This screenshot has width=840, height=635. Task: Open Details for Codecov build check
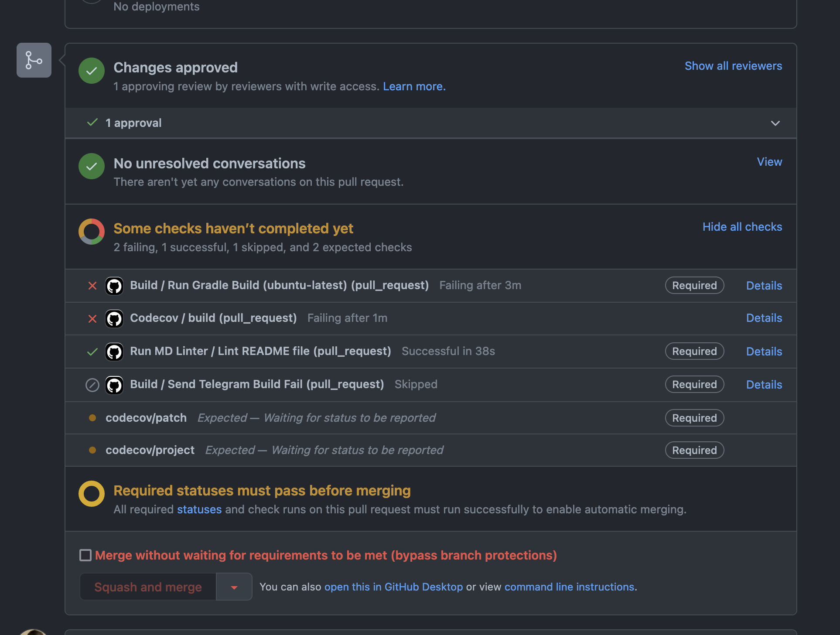pyautogui.click(x=764, y=318)
